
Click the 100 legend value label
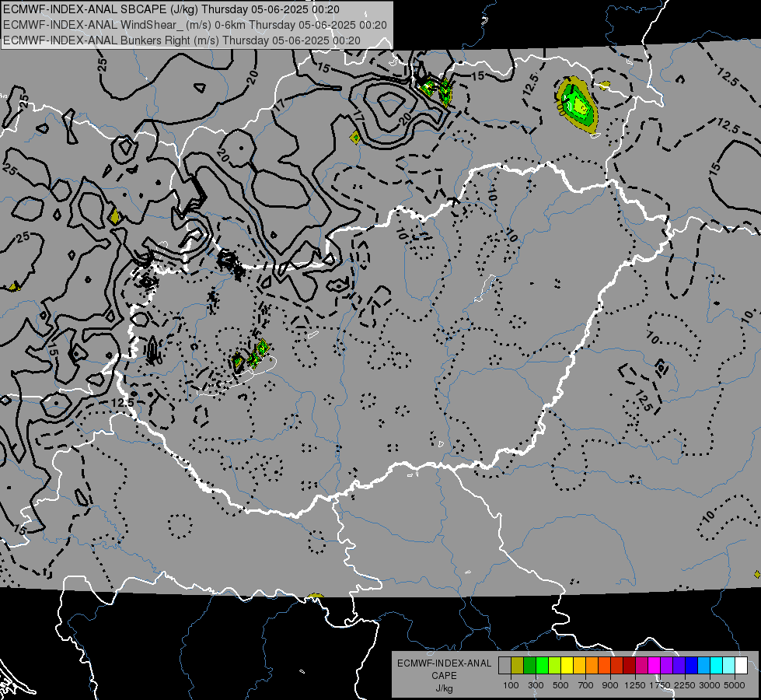[511, 685]
